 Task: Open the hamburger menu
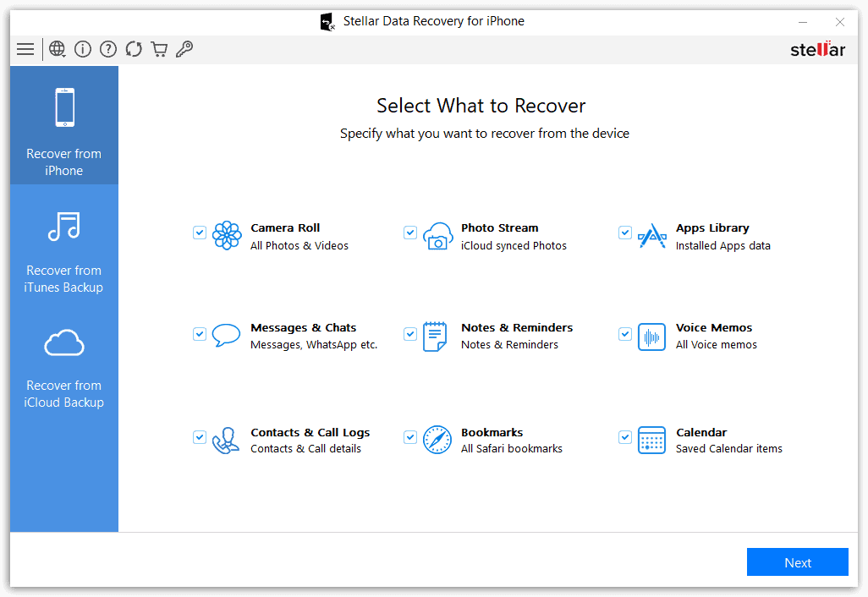coord(25,49)
